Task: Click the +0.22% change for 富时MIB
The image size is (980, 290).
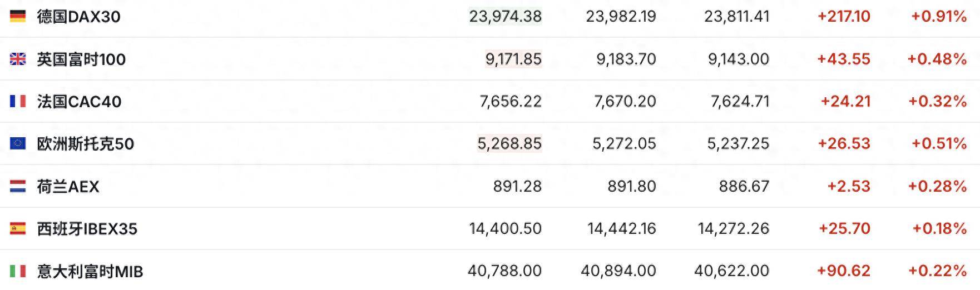Action: pos(937,271)
